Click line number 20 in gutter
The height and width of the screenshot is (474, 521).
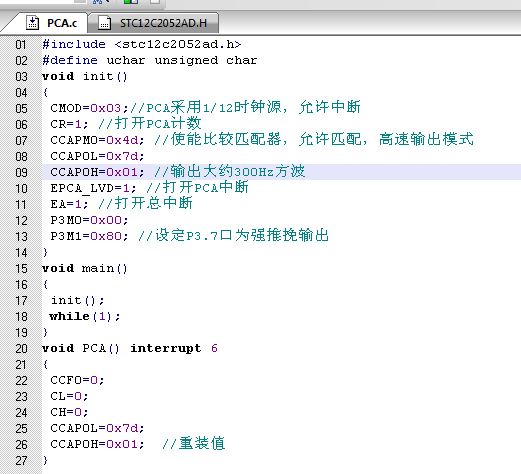[x=21, y=348]
